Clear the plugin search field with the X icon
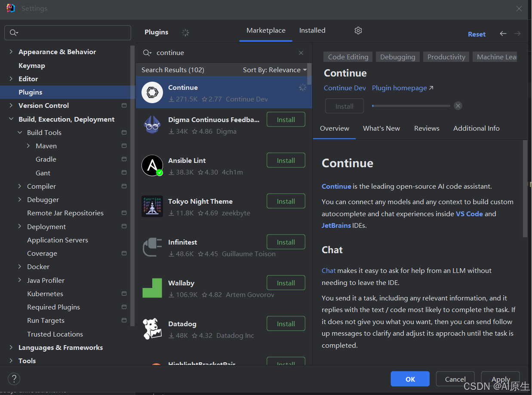The height and width of the screenshot is (395, 532). point(301,53)
